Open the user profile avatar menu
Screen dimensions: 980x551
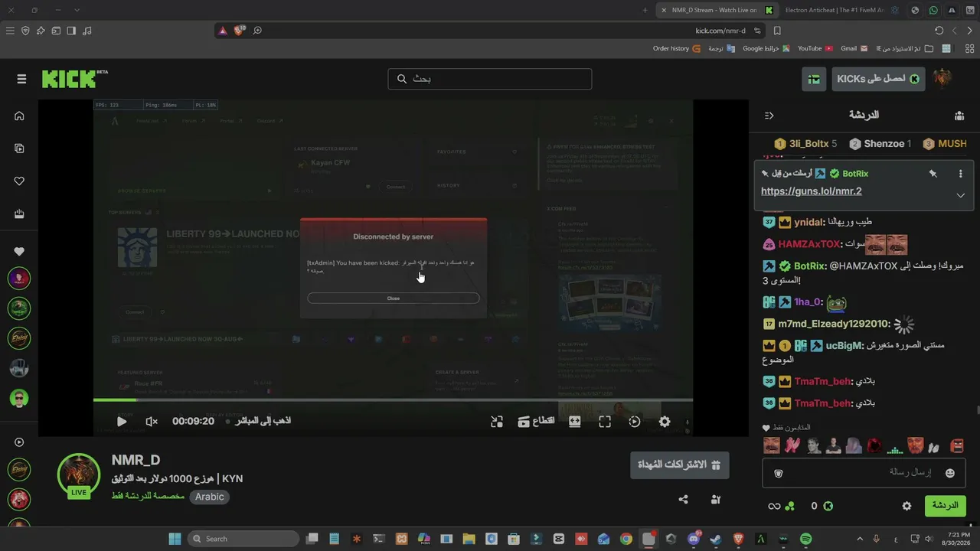pos(942,79)
